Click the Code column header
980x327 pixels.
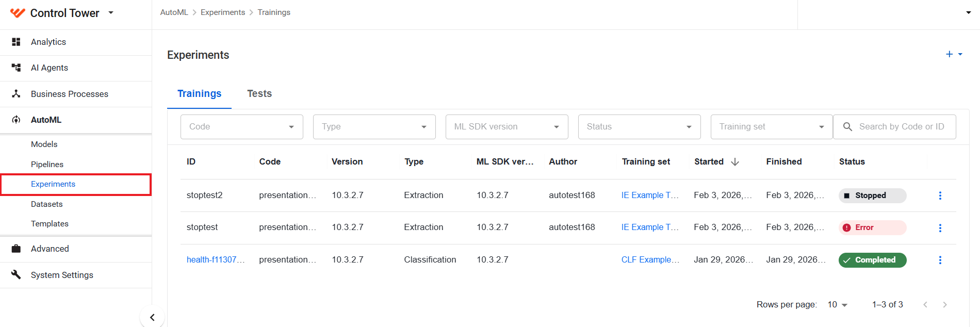[x=270, y=162]
